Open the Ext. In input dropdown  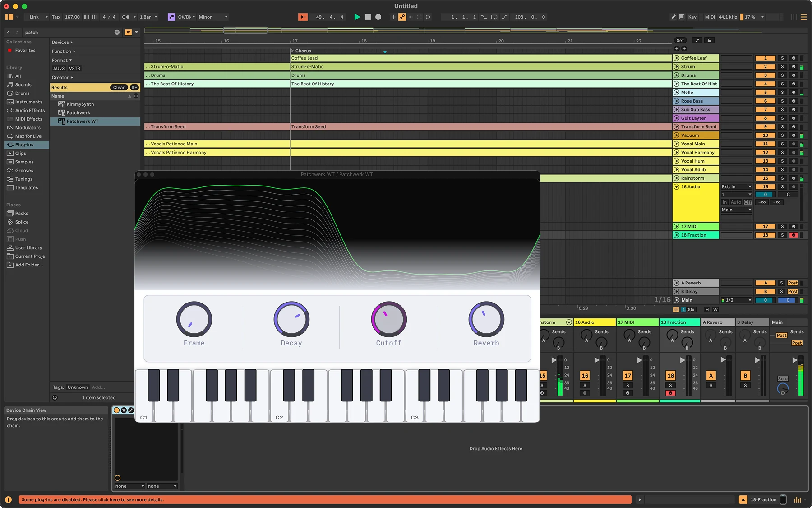(x=736, y=187)
